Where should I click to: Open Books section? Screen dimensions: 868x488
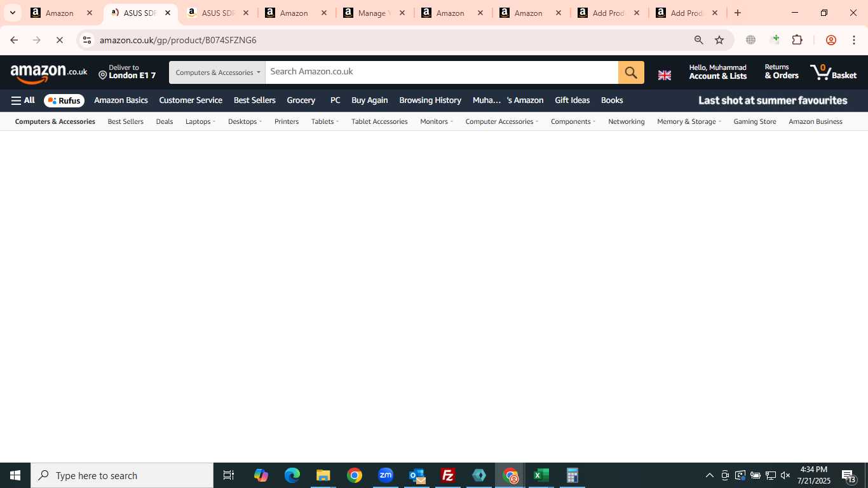click(x=612, y=100)
